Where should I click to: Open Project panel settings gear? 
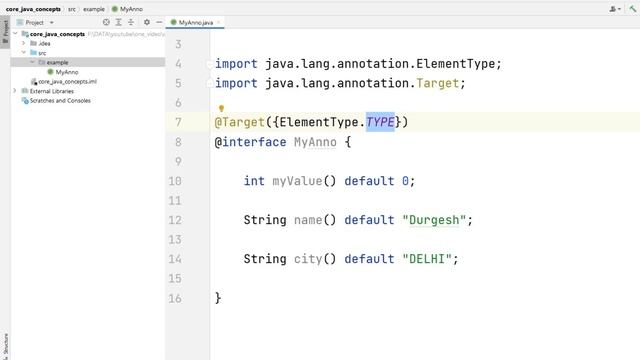147,22
